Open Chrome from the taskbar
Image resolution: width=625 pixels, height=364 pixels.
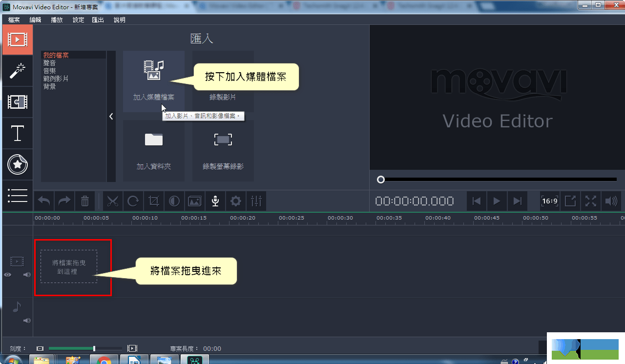(x=104, y=360)
